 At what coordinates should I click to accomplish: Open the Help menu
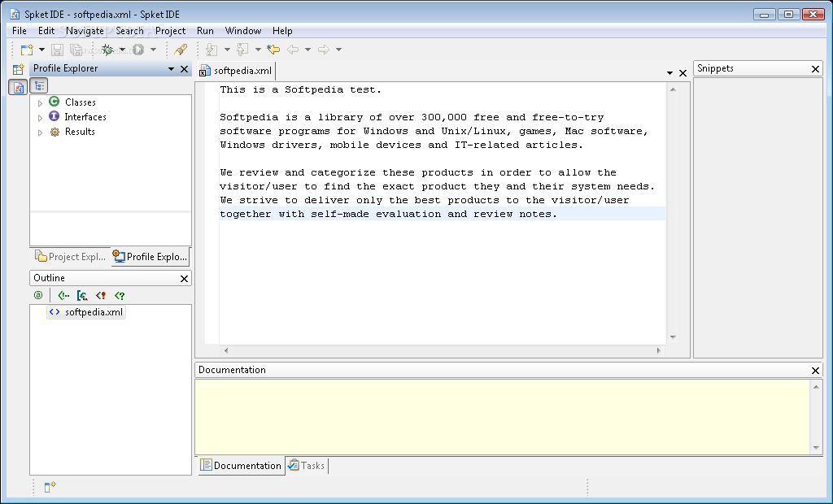pyautogui.click(x=282, y=31)
